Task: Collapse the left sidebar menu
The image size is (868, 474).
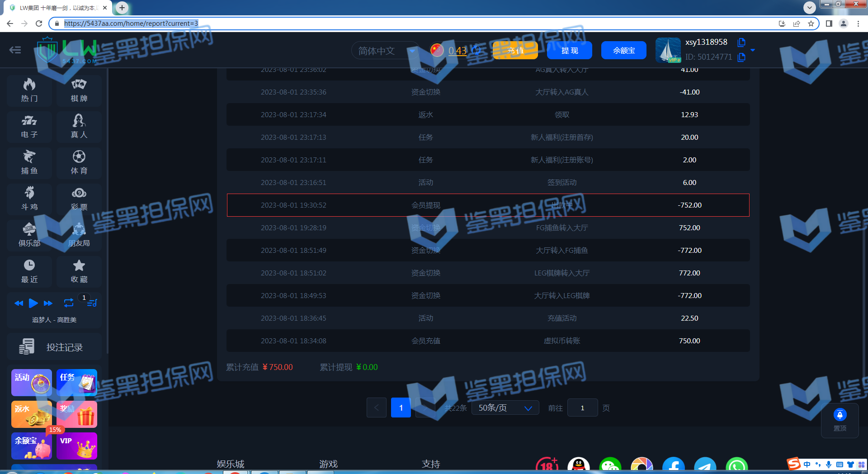Action: pyautogui.click(x=15, y=50)
